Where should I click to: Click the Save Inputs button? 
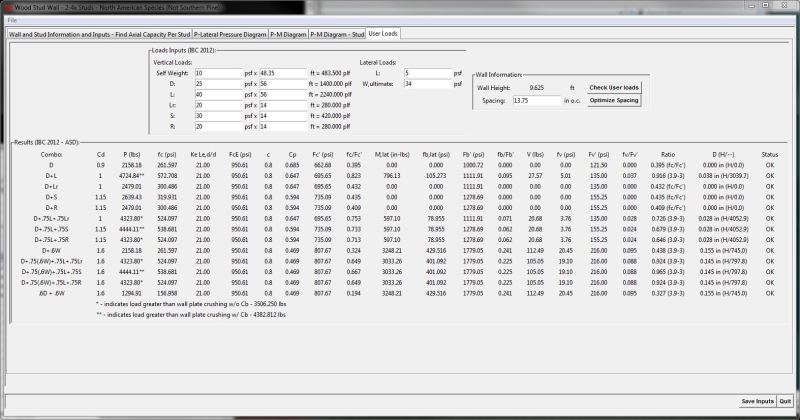point(758,401)
